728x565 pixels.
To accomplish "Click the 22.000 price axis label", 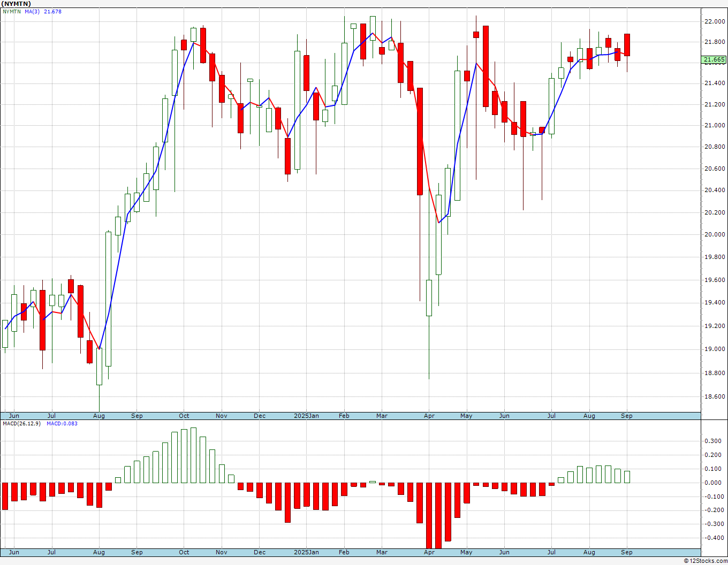I will 715,21.
